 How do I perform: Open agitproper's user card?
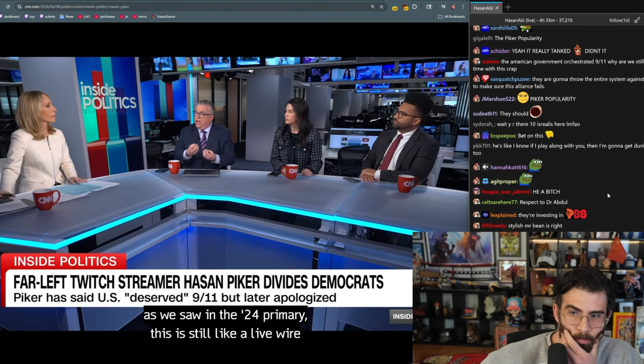pyautogui.click(x=504, y=181)
